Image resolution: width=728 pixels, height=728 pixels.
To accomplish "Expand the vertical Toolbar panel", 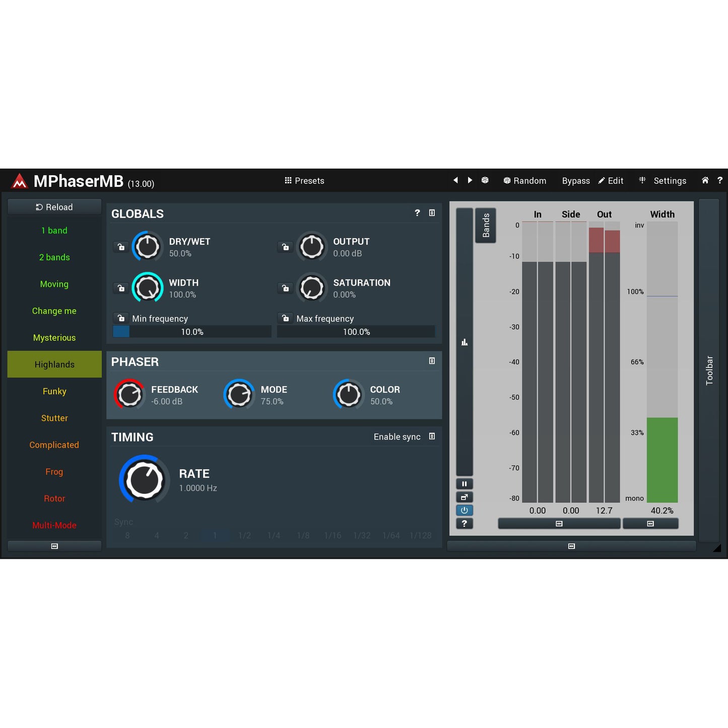I will (x=709, y=370).
